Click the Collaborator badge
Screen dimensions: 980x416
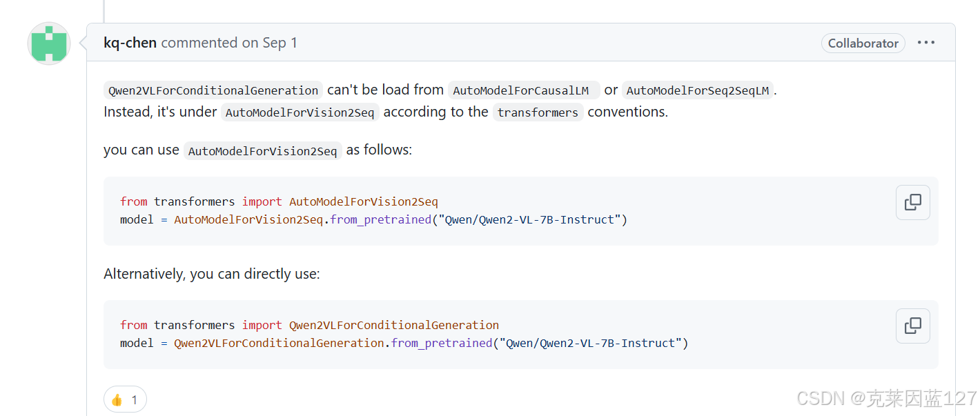[863, 43]
